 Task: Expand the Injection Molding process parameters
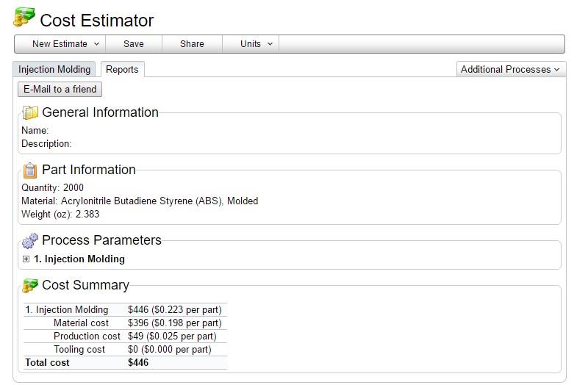[26, 259]
